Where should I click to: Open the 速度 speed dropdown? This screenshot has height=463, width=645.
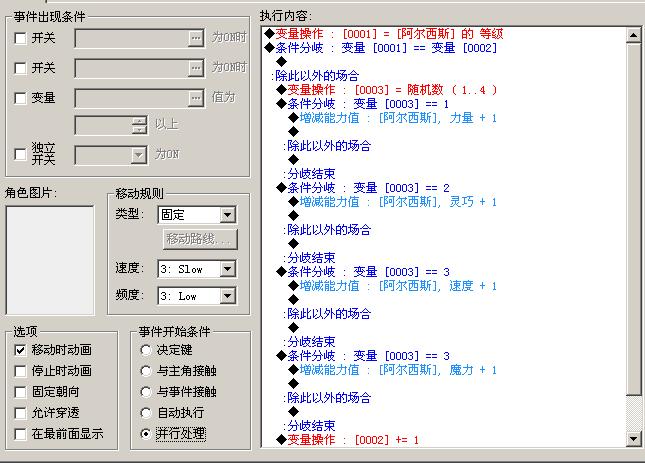pyautogui.click(x=227, y=269)
